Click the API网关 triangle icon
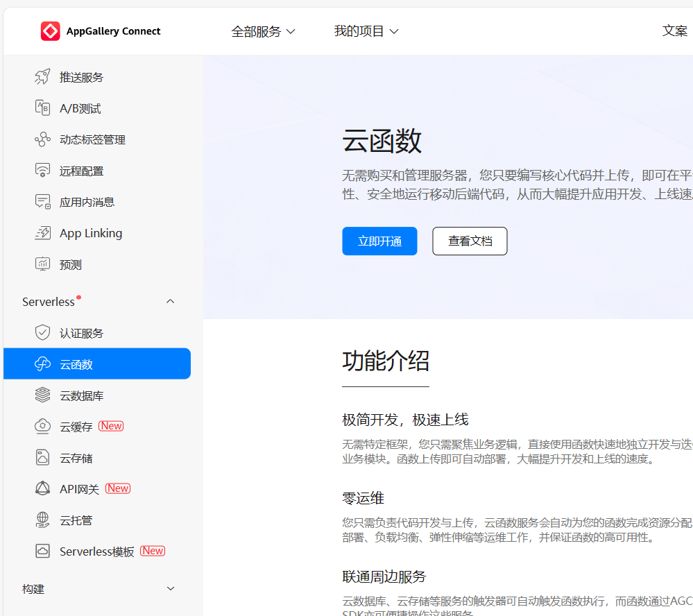Image resolution: width=693 pixels, height=616 pixels. point(42,489)
